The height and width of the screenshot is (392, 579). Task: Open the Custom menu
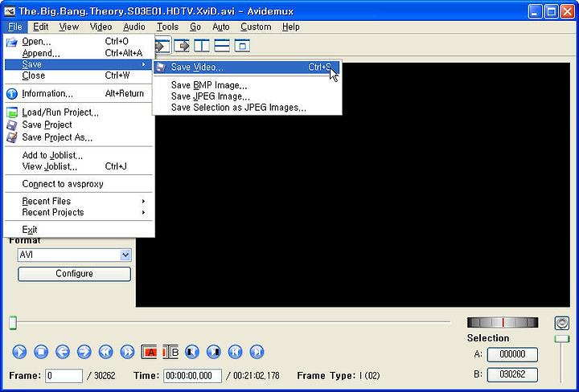256,27
